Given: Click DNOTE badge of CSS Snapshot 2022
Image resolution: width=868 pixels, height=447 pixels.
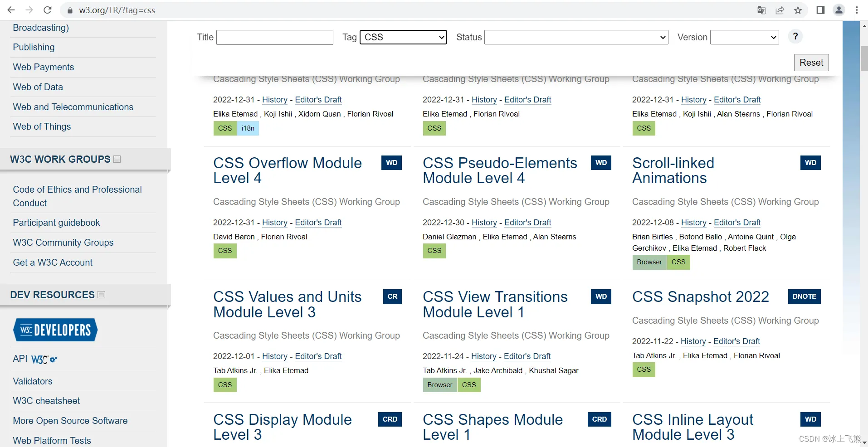Looking at the screenshot, I should point(805,296).
